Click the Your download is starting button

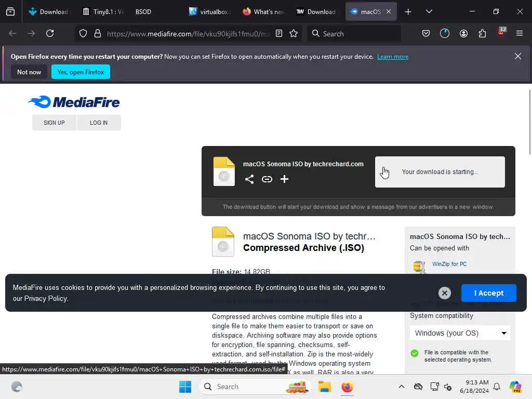tap(440, 171)
